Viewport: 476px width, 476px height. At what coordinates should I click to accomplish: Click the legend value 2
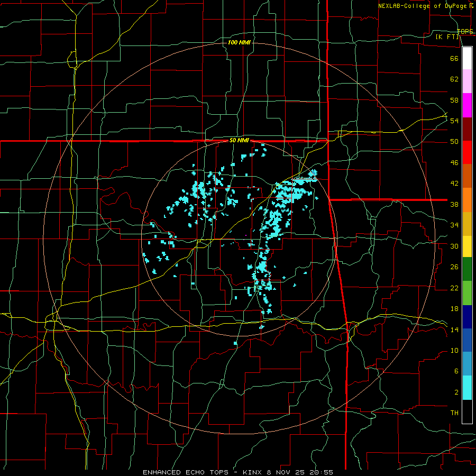456,392
